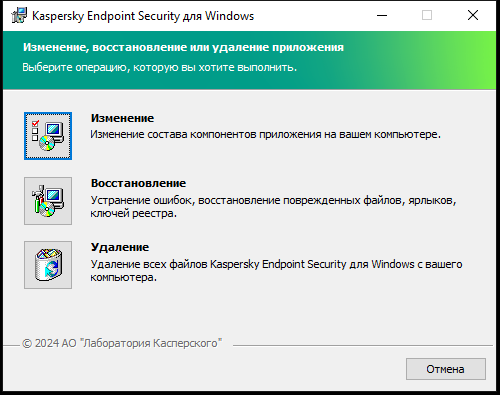Minimize the Kaspersky setup window
The width and height of the screenshot is (500, 395).
click(x=382, y=15)
